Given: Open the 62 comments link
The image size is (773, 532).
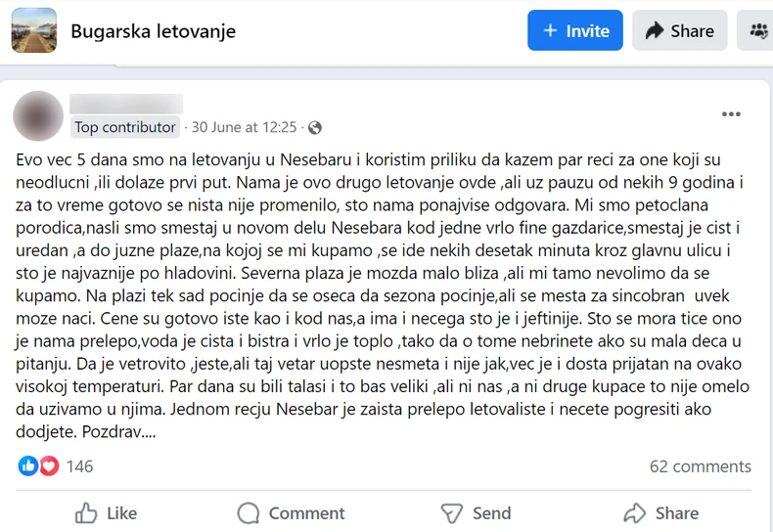Looking at the screenshot, I should [701, 466].
